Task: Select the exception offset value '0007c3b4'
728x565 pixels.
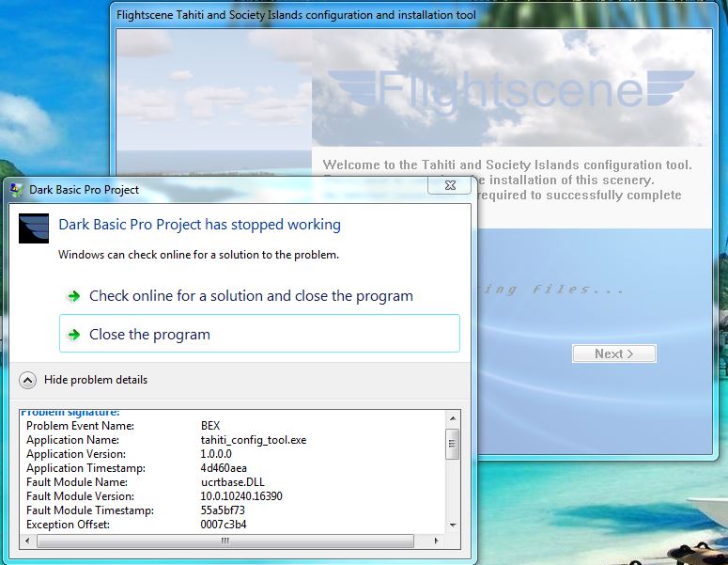Action: click(224, 525)
